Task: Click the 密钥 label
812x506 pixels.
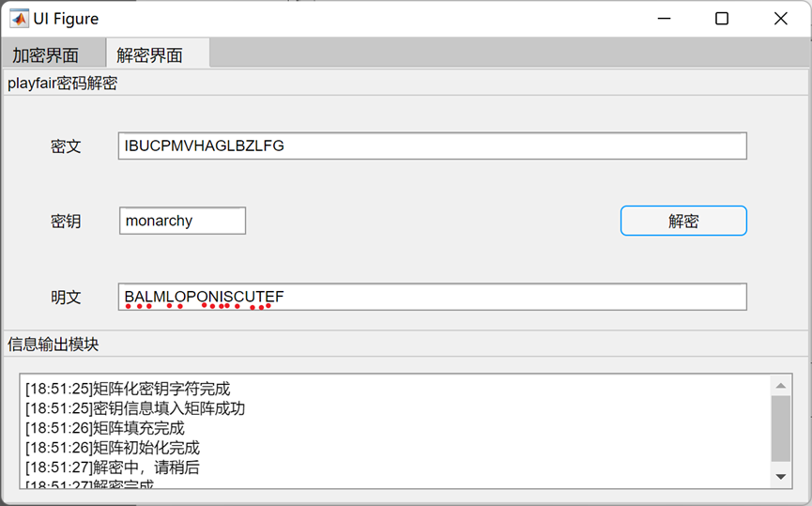Action: [x=66, y=222]
